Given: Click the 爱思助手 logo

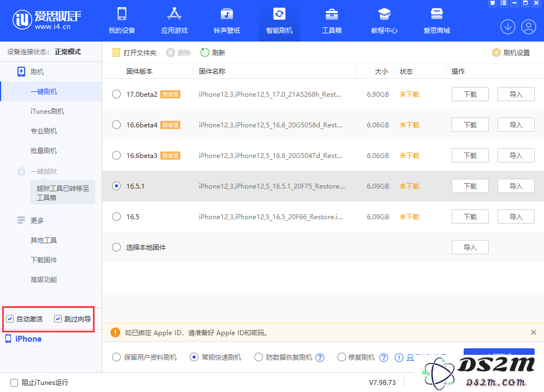Looking at the screenshot, I should click(46, 20).
